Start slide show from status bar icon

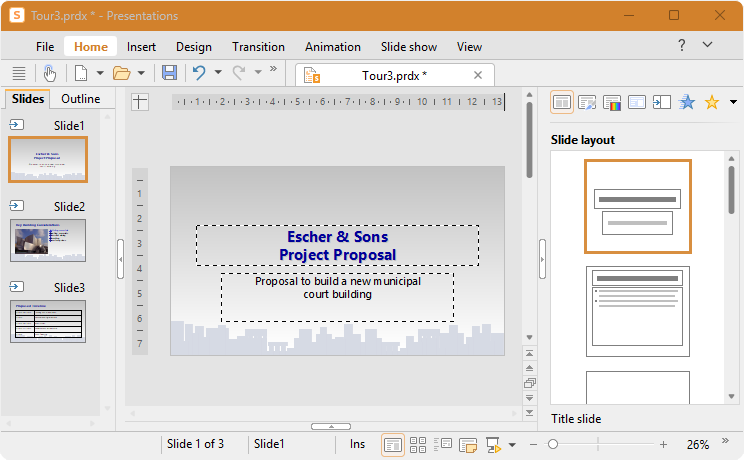pyautogui.click(x=493, y=445)
